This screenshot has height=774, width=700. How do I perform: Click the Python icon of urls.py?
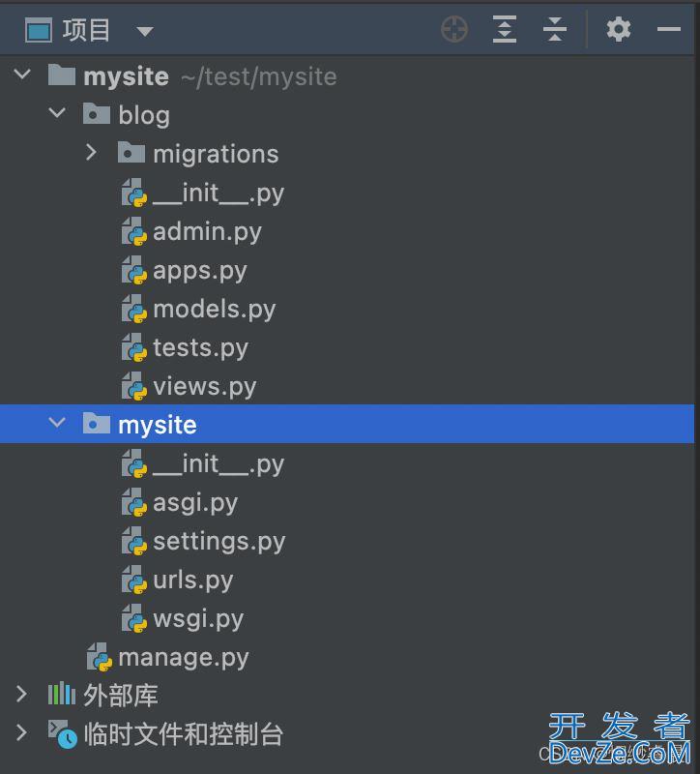[134, 580]
